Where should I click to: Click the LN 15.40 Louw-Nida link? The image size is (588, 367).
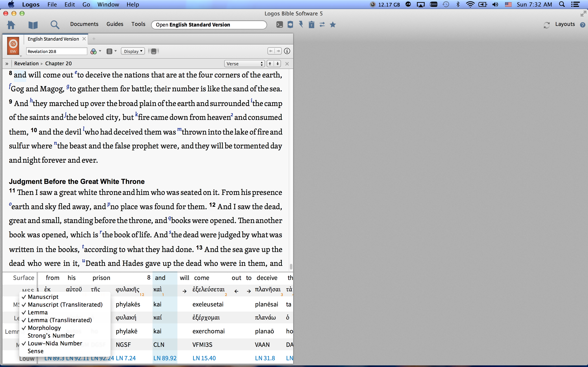(204, 358)
